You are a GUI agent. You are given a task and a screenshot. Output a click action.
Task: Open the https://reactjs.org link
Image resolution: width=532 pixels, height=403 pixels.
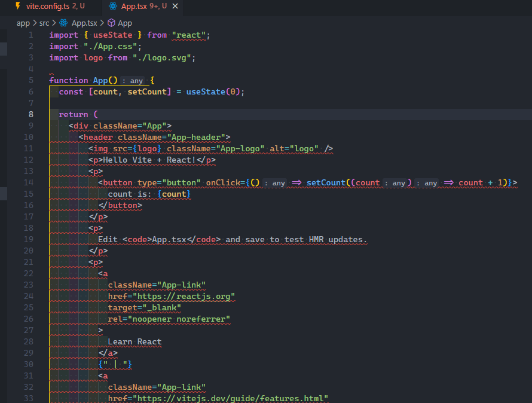(x=184, y=297)
